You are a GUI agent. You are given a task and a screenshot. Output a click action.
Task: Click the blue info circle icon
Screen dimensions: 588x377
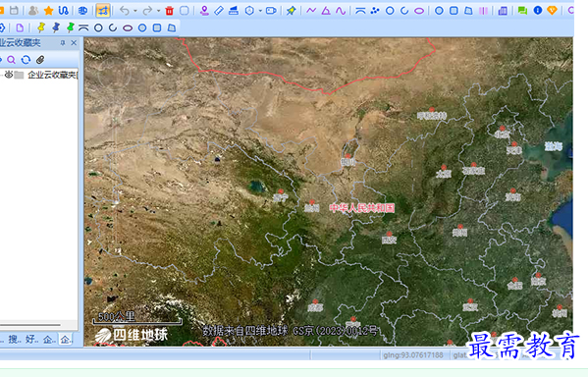click(537, 11)
